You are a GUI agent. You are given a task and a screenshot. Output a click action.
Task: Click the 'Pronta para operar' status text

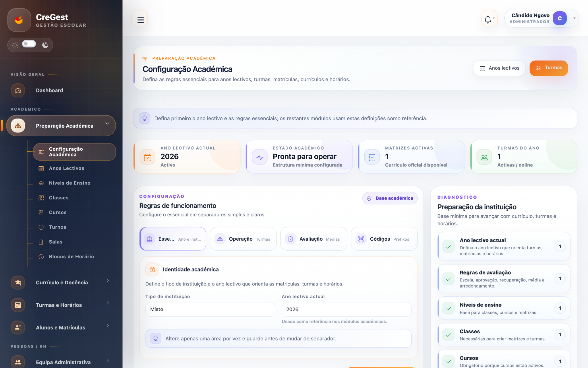tap(304, 156)
